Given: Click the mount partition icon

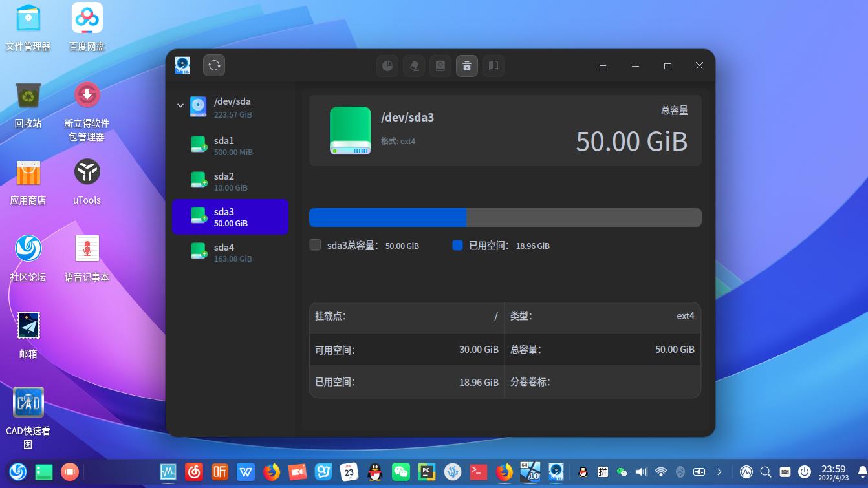Looking at the screenshot, I should pyautogui.click(x=440, y=65).
